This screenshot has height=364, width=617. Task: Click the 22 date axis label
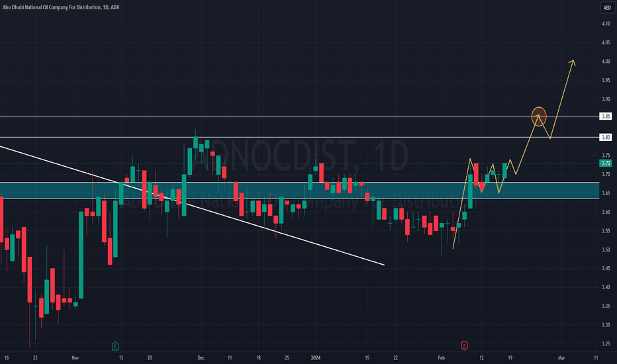pyautogui.click(x=395, y=357)
